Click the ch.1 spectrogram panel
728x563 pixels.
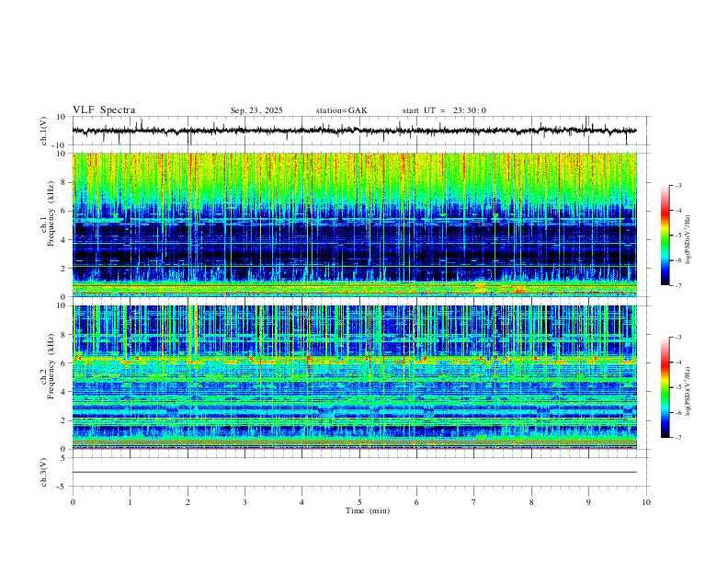(355, 224)
